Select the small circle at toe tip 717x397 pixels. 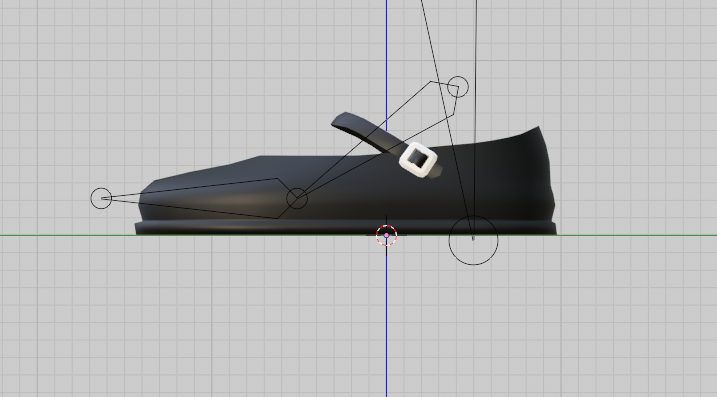tap(101, 198)
